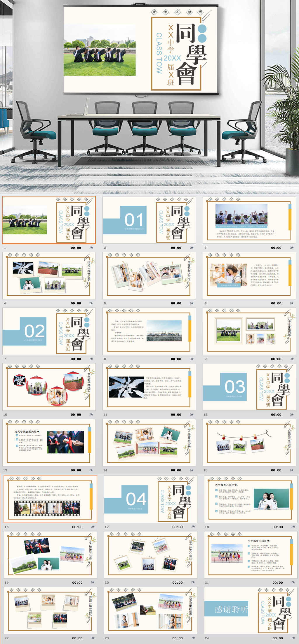Select slide 4 photo collage thumbnail

[x=49, y=276]
